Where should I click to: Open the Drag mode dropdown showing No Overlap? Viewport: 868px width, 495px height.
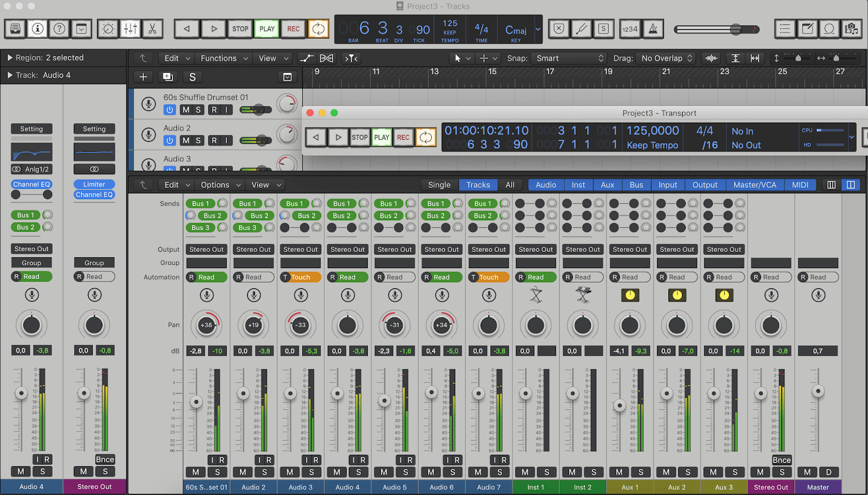(667, 58)
